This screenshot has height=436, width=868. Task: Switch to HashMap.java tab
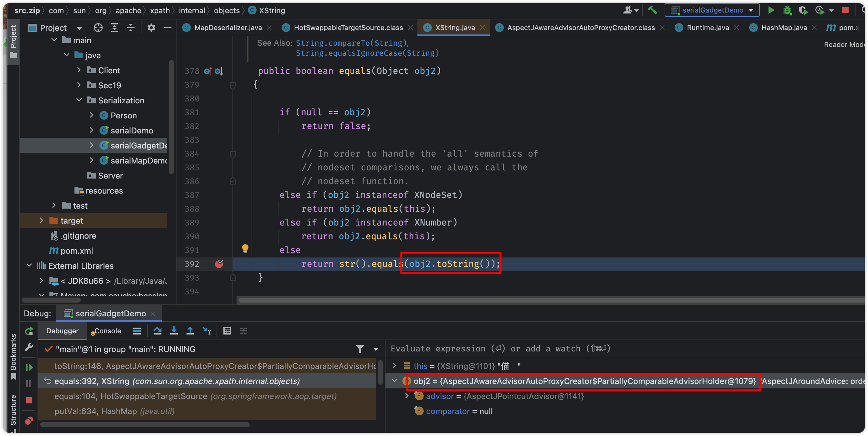784,28
